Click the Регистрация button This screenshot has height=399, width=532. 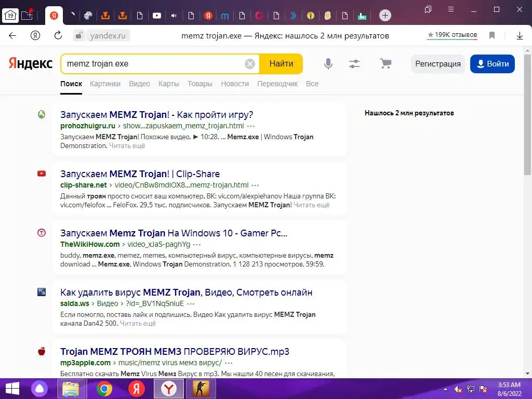[x=437, y=64]
